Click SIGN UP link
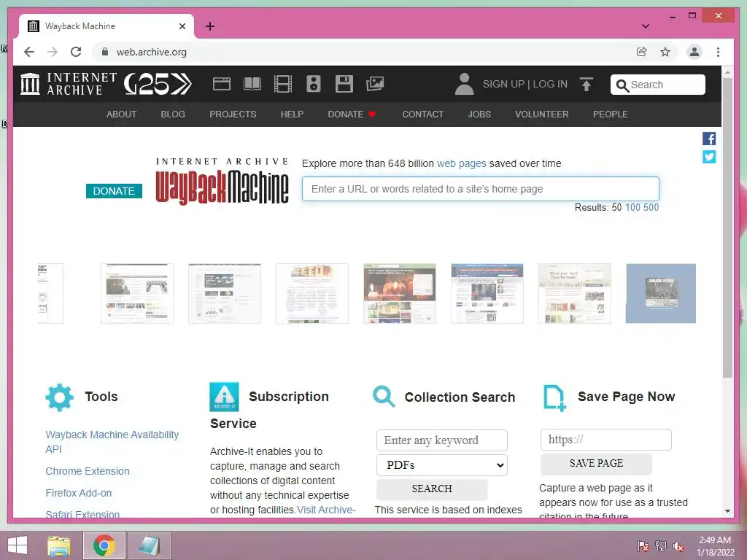Viewport: 747px width, 560px height. pyautogui.click(x=503, y=85)
